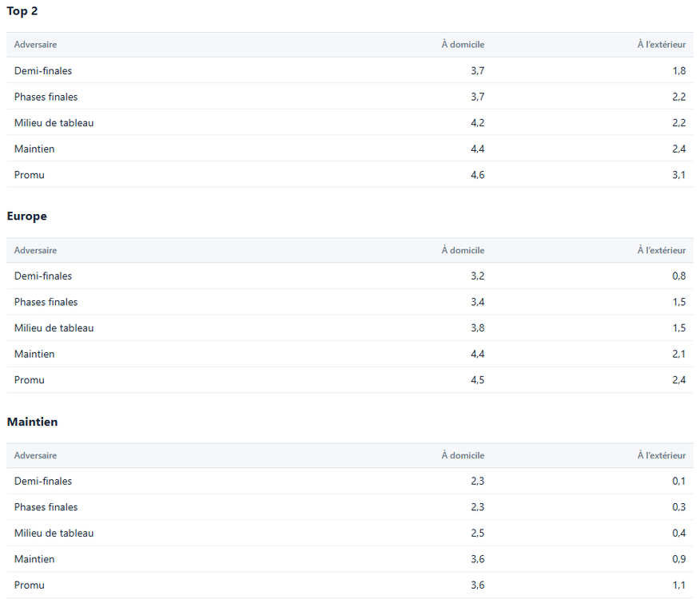700x599 pixels.
Task: Select Phases finales row in Maintien table
Action: tap(350, 507)
